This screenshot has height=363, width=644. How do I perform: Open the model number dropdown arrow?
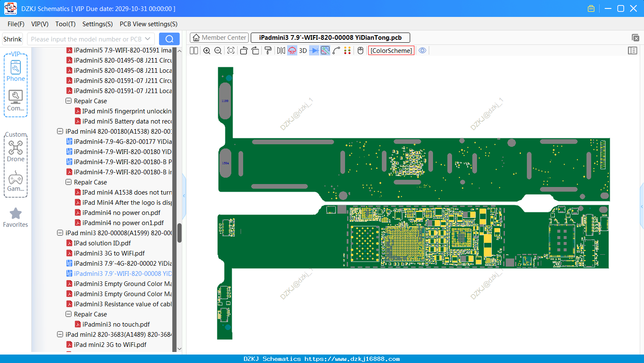point(148,39)
